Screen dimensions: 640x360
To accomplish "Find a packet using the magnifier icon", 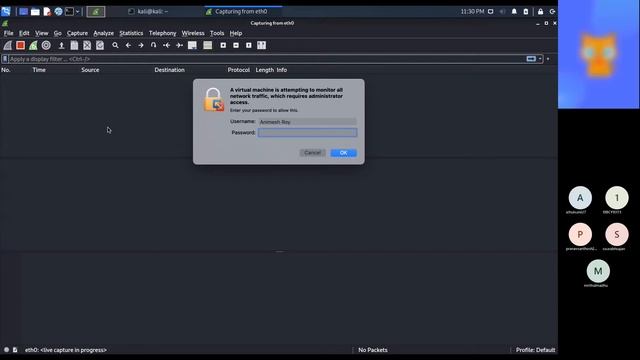I will pos(116,45).
